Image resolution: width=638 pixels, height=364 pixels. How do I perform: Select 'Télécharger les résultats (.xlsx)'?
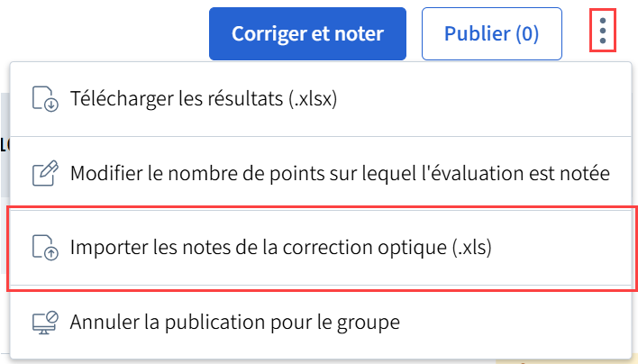pyautogui.click(x=203, y=99)
